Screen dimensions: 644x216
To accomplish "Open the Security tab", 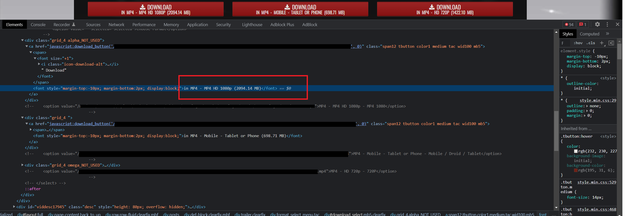I will pyautogui.click(x=223, y=25).
